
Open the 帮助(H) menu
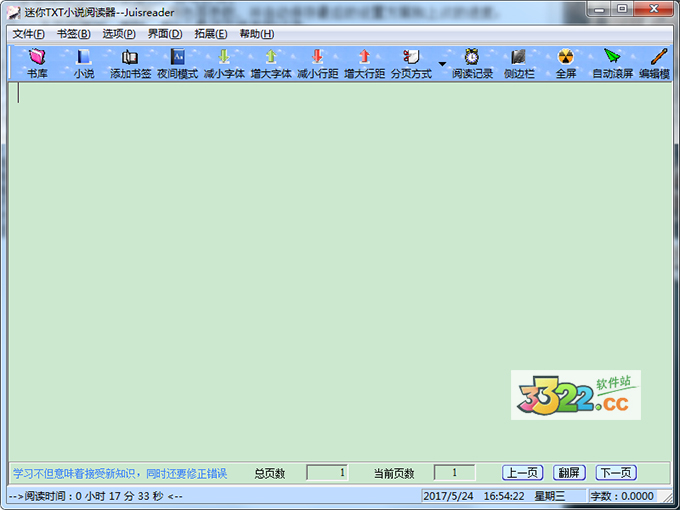257,34
